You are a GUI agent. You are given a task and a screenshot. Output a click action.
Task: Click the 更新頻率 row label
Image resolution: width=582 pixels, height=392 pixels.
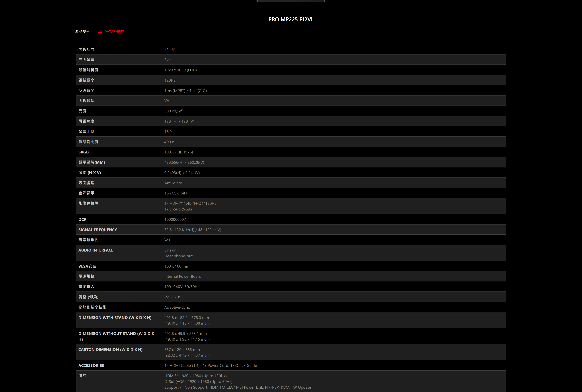click(x=86, y=80)
